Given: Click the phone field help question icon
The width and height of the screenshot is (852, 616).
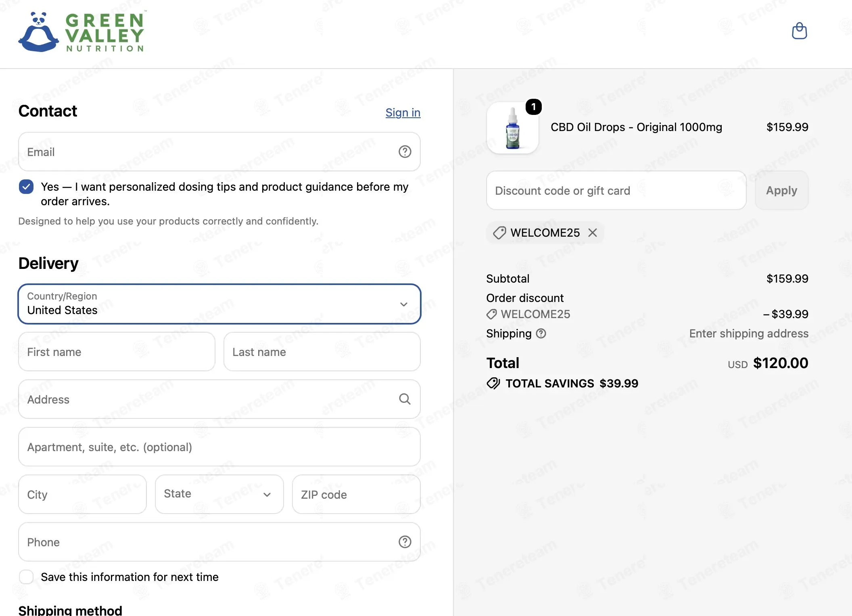Looking at the screenshot, I should point(405,542).
